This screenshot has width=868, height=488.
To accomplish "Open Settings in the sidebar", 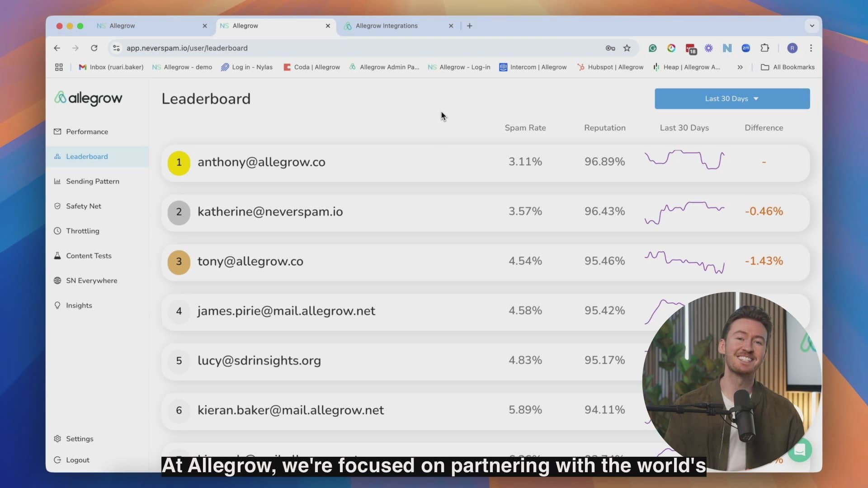I will point(80,439).
